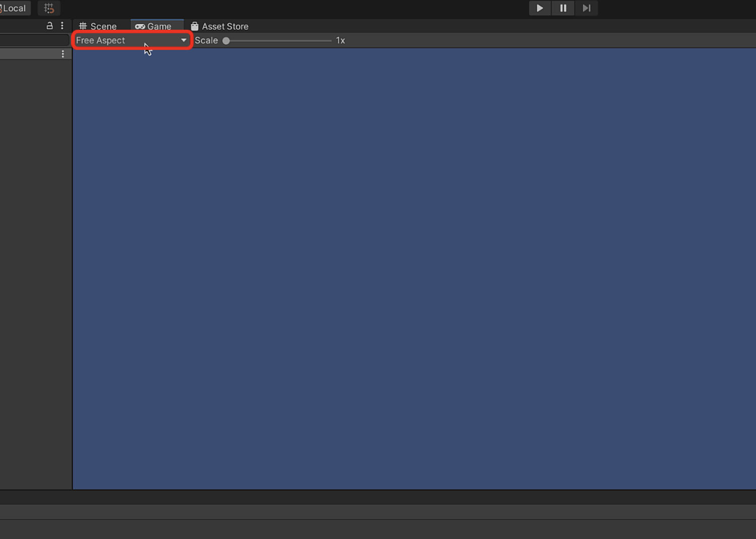Click the blue Game view viewport
The image size is (756, 539).
point(414,268)
